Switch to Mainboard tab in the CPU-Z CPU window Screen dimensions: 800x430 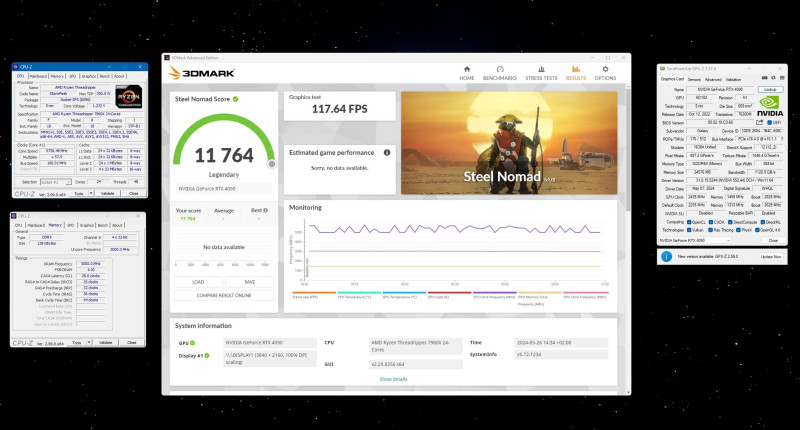point(38,76)
